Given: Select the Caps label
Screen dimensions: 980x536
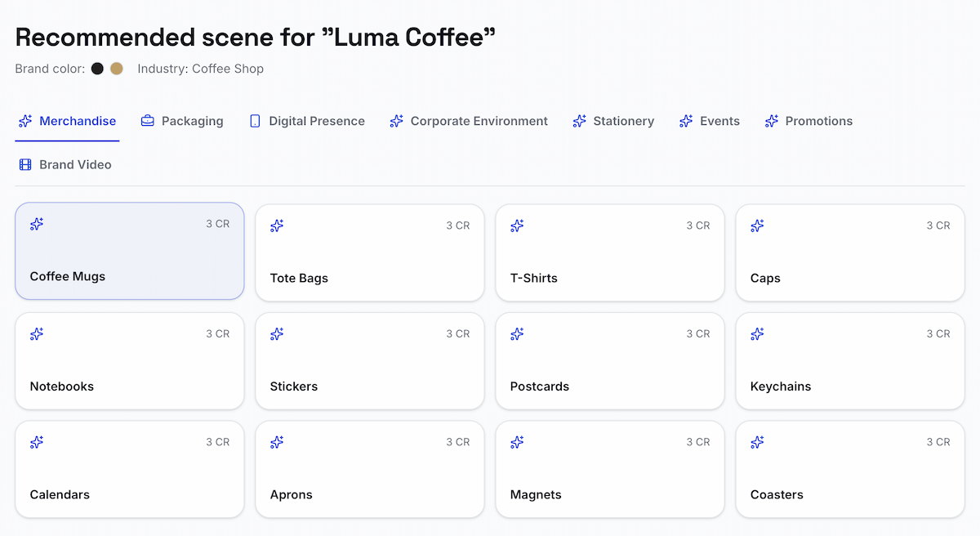Looking at the screenshot, I should (765, 278).
